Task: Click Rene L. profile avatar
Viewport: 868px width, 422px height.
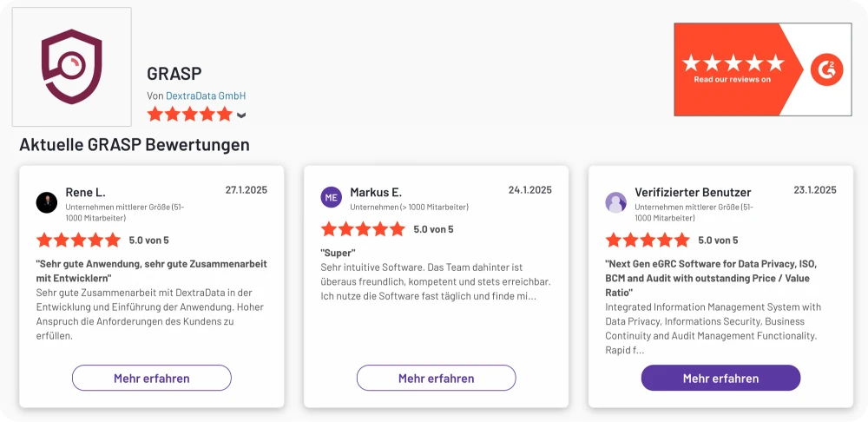Action: click(x=47, y=202)
